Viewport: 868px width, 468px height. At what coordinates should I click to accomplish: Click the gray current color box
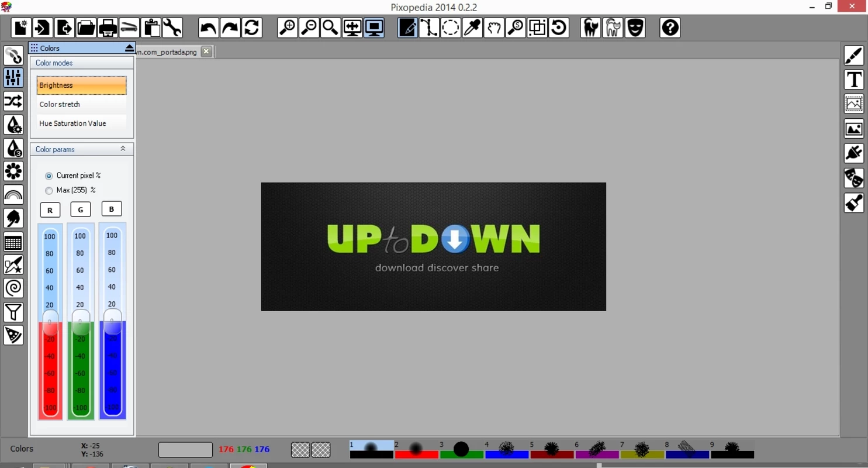185,449
